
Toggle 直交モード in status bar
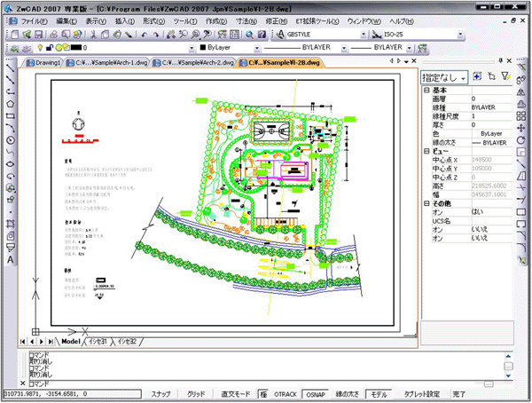237,392
